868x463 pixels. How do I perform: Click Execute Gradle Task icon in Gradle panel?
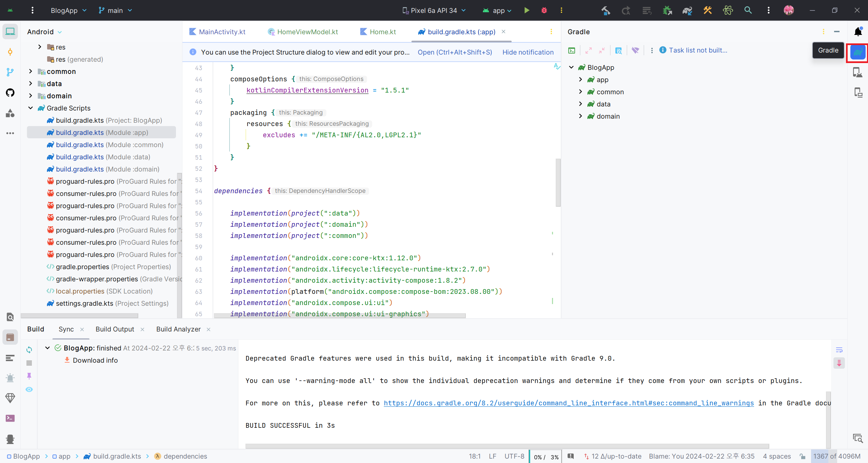[x=572, y=51]
